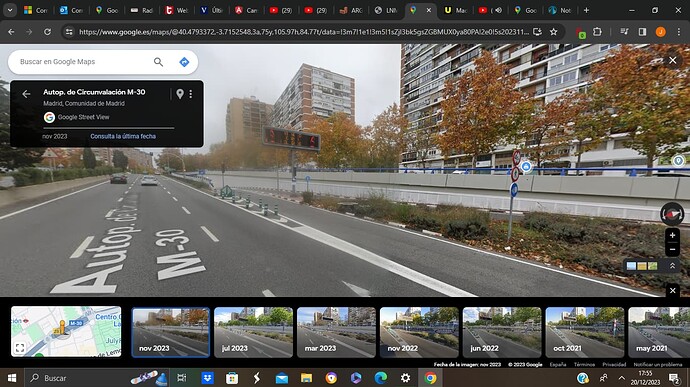690x387 pixels.
Task: Click the 'España' footer link
Action: [x=558, y=365]
